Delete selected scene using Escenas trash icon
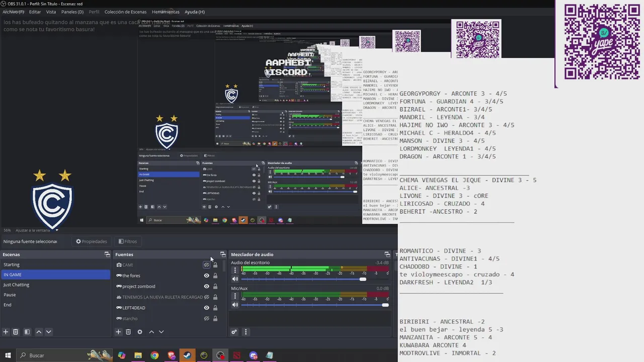Image resolution: width=644 pixels, height=362 pixels. click(16, 332)
